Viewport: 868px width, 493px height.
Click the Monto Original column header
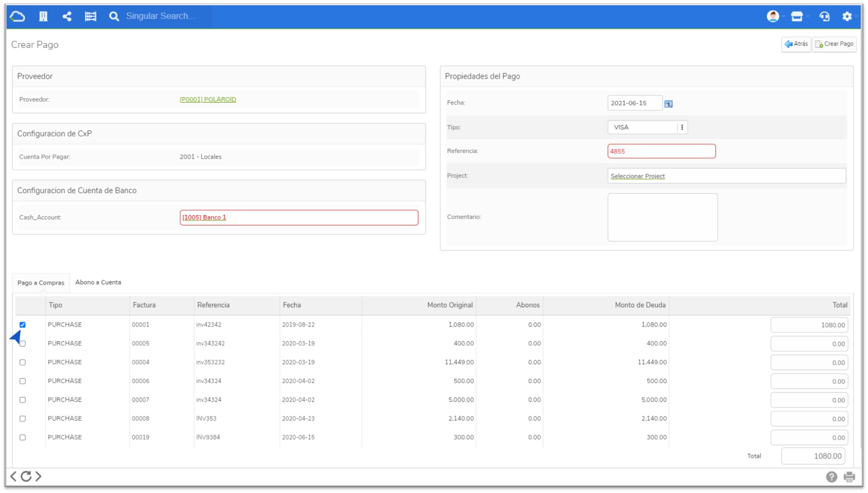pos(450,305)
